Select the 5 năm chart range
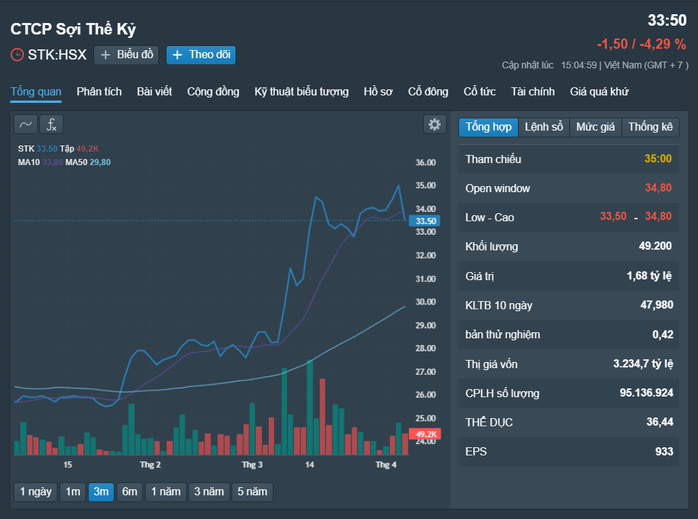This screenshot has height=519, width=698. click(x=252, y=492)
